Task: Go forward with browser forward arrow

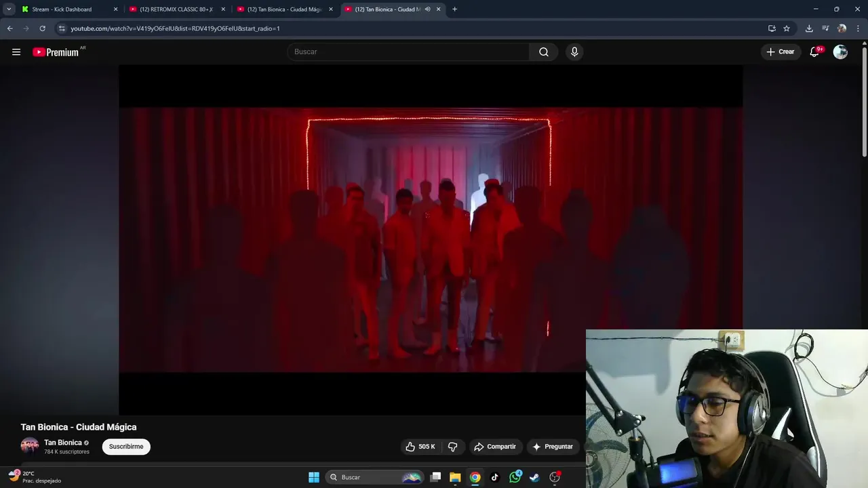Action: tap(26, 28)
